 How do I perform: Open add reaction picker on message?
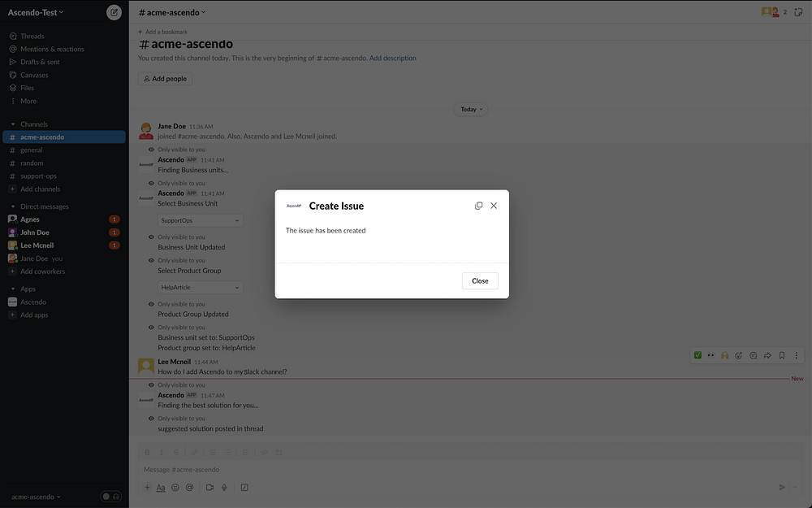tap(738, 355)
